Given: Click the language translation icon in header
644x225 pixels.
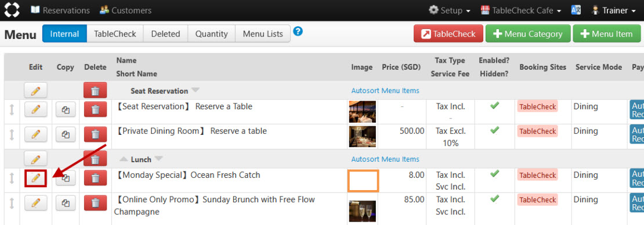Looking at the screenshot, I should coord(576,10).
